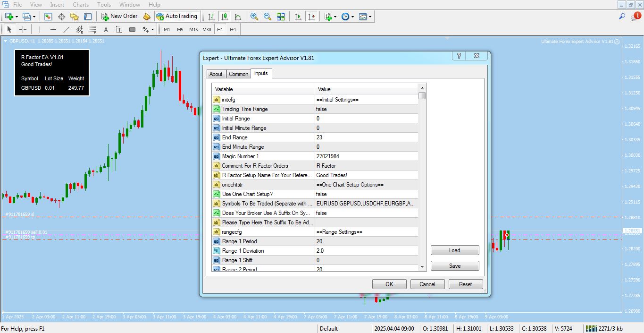Click the Load button
This screenshot has height=333, width=644.
(455, 250)
